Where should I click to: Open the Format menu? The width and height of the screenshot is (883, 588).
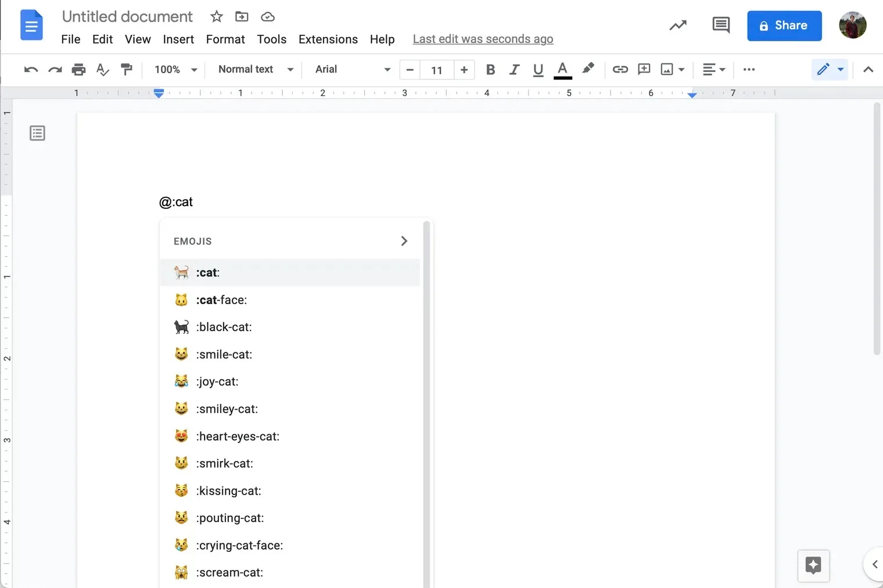[x=225, y=39]
